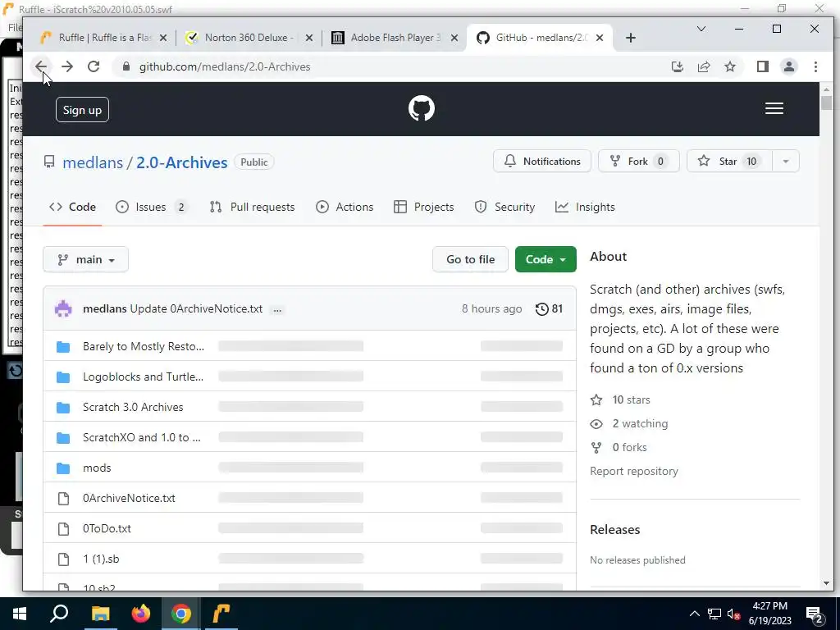This screenshot has height=630, width=840.
Task: Click the 10 stars link
Action: (620, 399)
